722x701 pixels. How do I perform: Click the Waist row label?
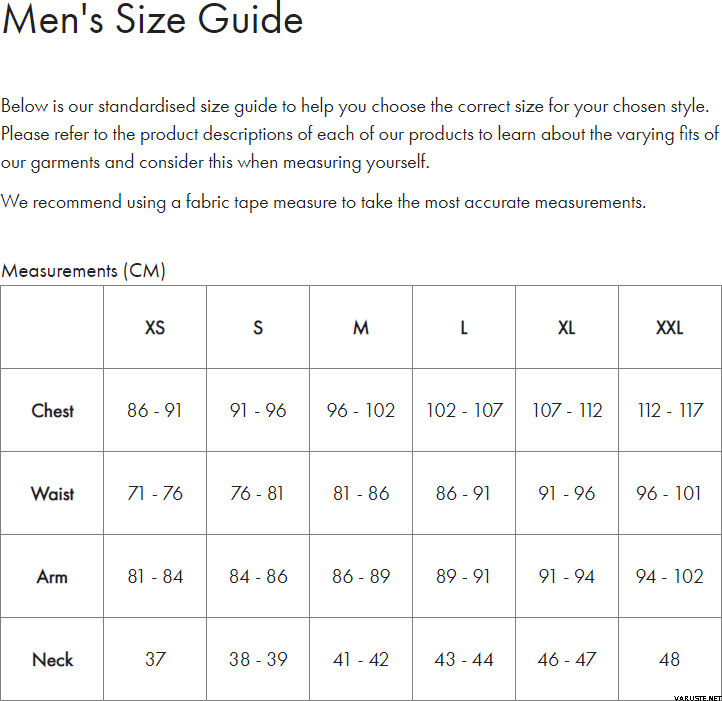tap(52, 494)
